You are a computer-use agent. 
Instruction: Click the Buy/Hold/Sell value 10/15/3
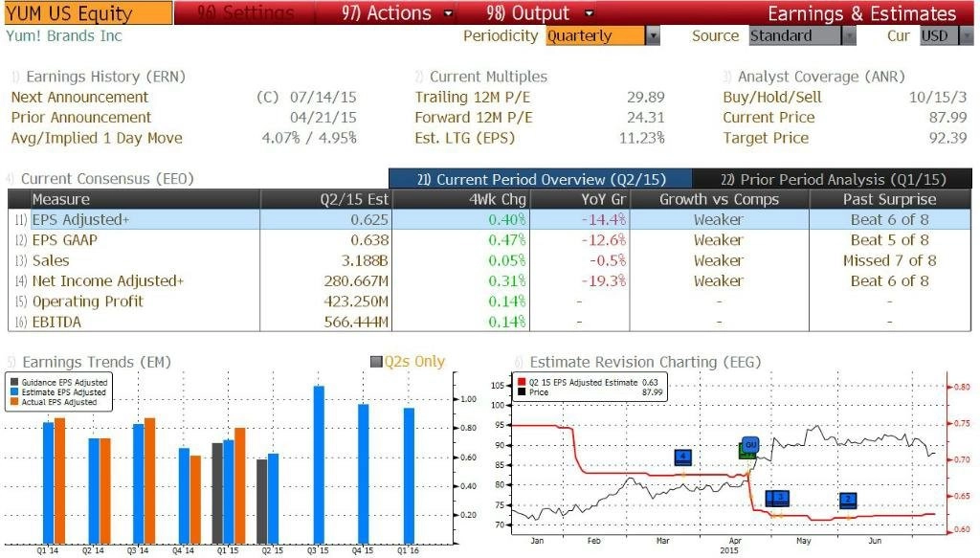pos(938,98)
